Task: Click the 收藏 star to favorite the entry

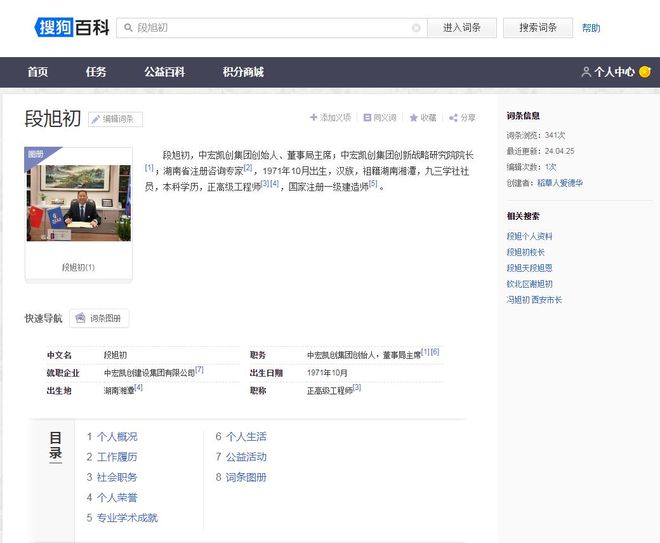Action: click(x=413, y=117)
